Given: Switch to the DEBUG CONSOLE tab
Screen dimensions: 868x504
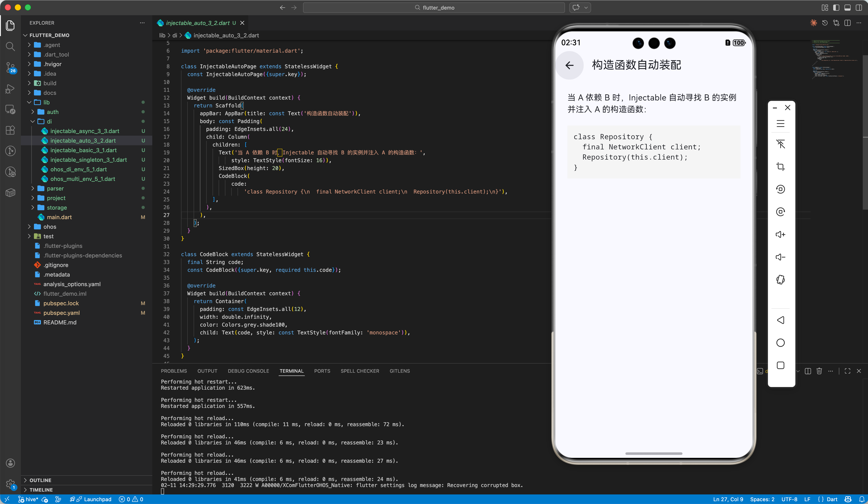Looking at the screenshot, I should (x=248, y=371).
